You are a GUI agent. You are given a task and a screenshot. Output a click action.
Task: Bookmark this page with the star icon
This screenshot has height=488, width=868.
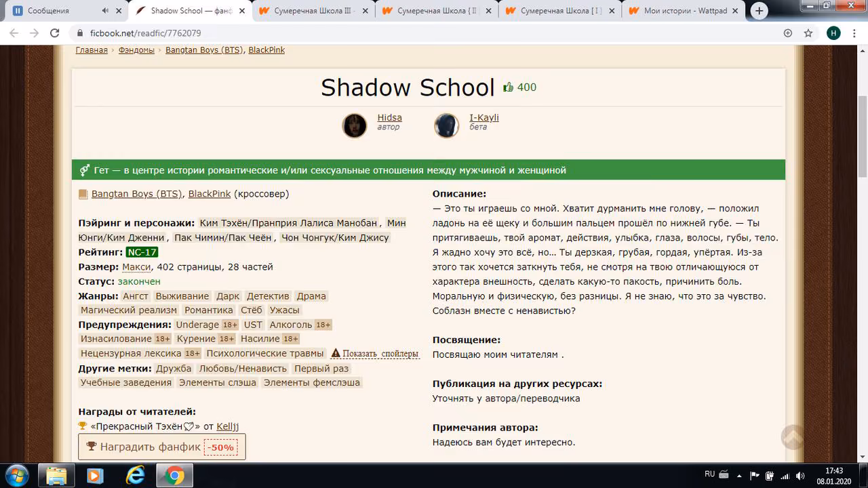coord(808,33)
